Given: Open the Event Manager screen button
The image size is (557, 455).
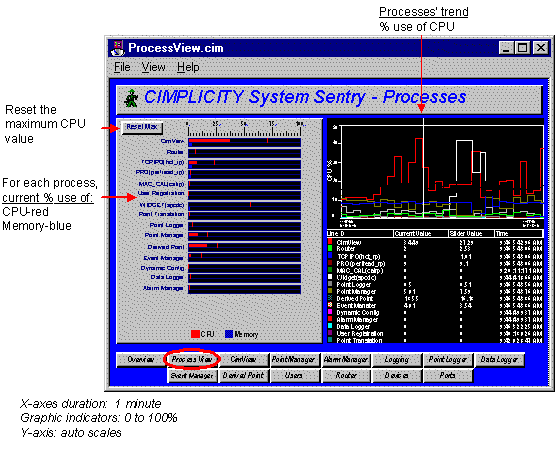Looking at the screenshot, I should coord(192,375).
